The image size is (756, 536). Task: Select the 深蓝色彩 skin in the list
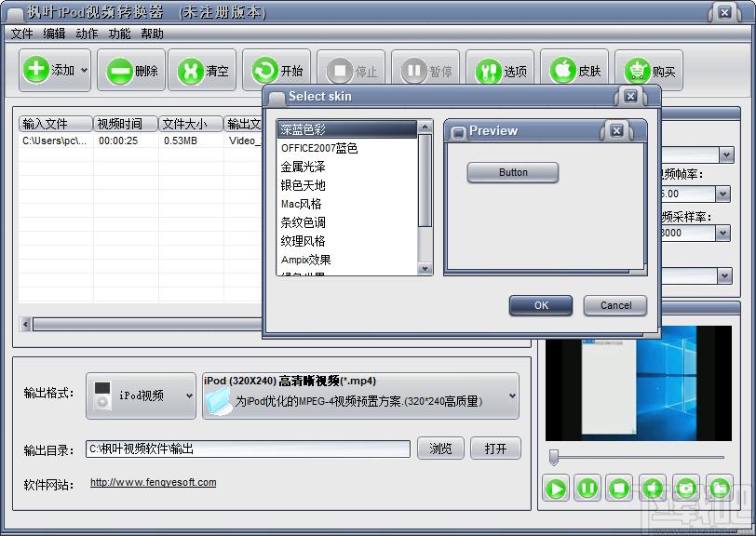point(347,129)
